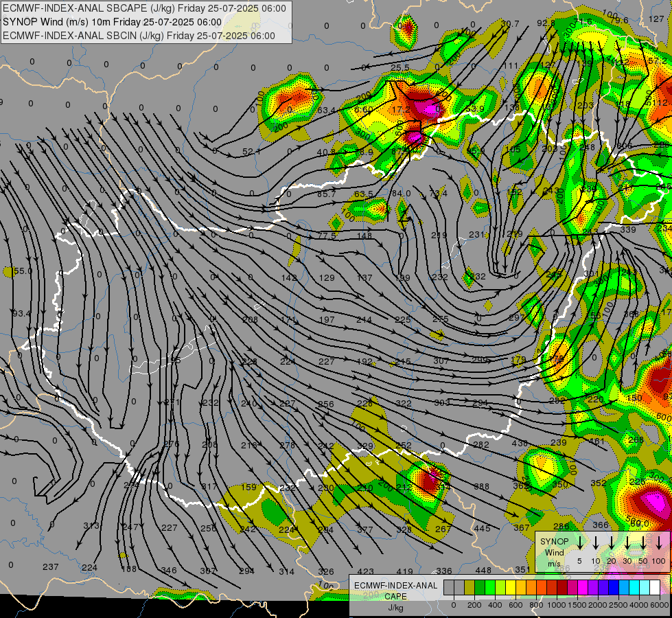Click the value 351 on the map
The width and height of the screenshot is (672, 618).
click(522, 569)
